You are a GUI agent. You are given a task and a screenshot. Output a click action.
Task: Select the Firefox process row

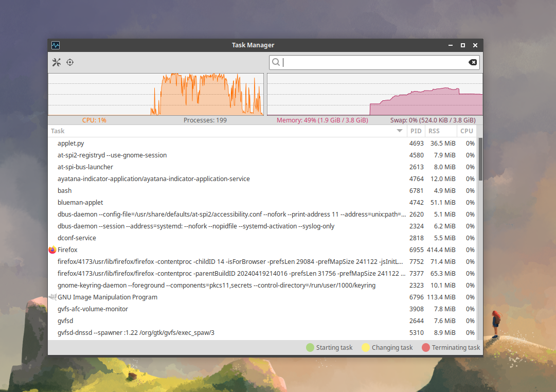(263, 250)
